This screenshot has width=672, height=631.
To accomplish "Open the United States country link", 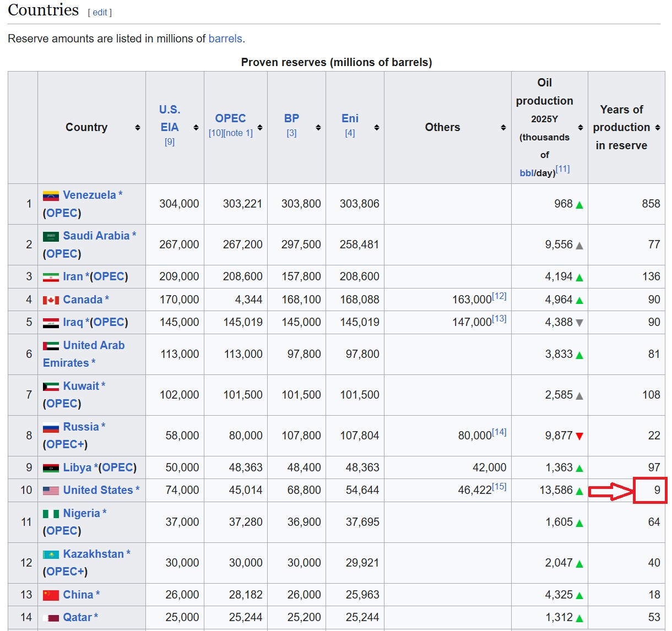I will tap(98, 490).
